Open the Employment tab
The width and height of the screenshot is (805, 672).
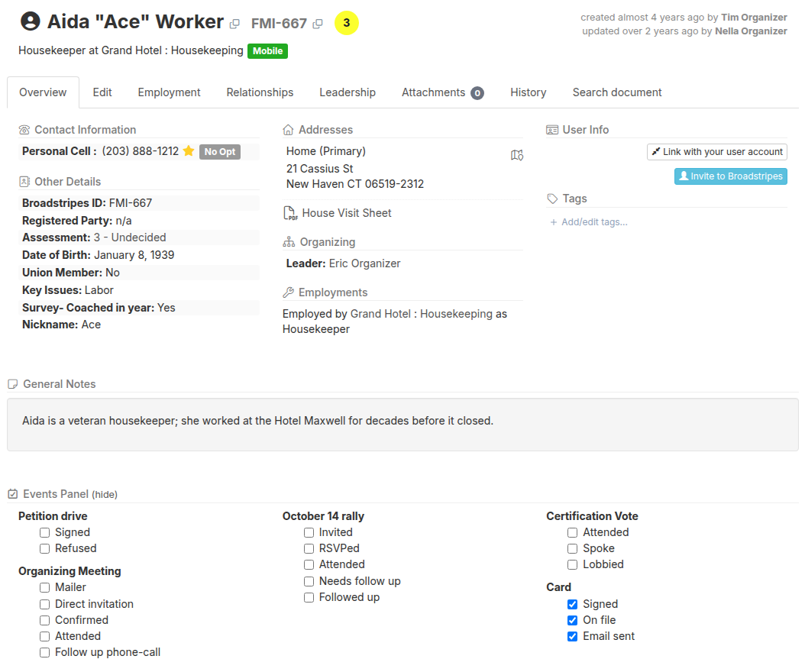tap(169, 92)
